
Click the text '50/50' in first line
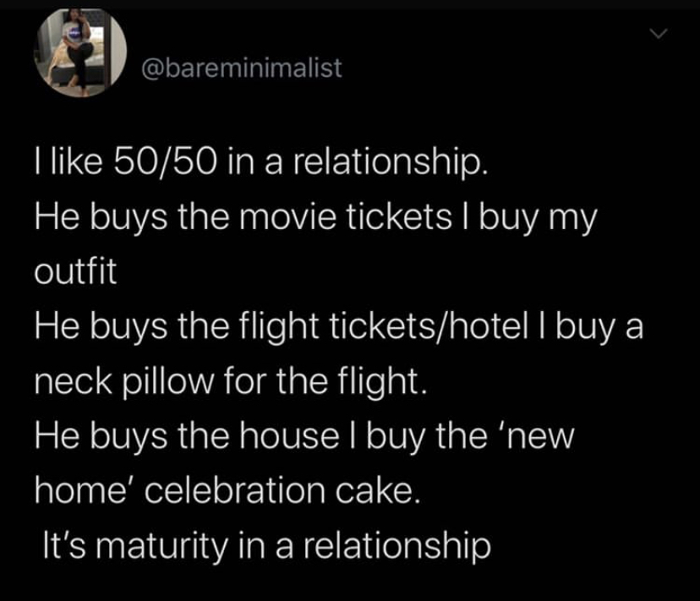166,161
